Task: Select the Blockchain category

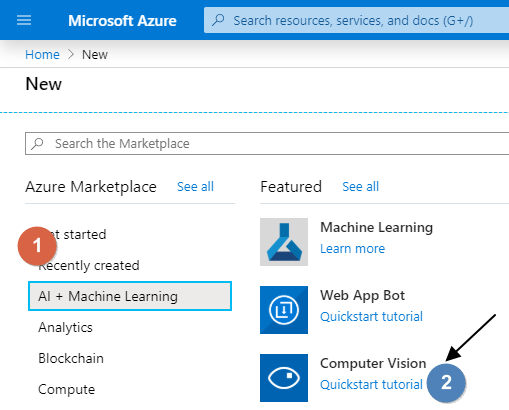Action: [x=71, y=358]
